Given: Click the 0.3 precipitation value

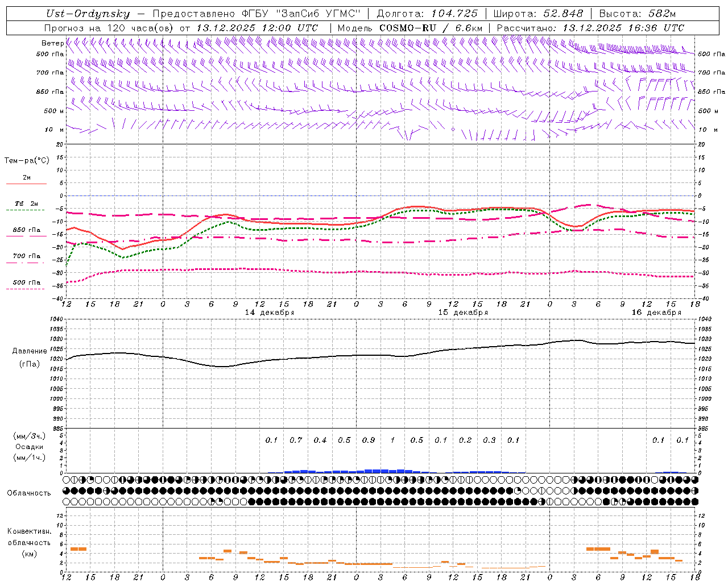Looking at the screenshot, I should (x=489, y=440).
